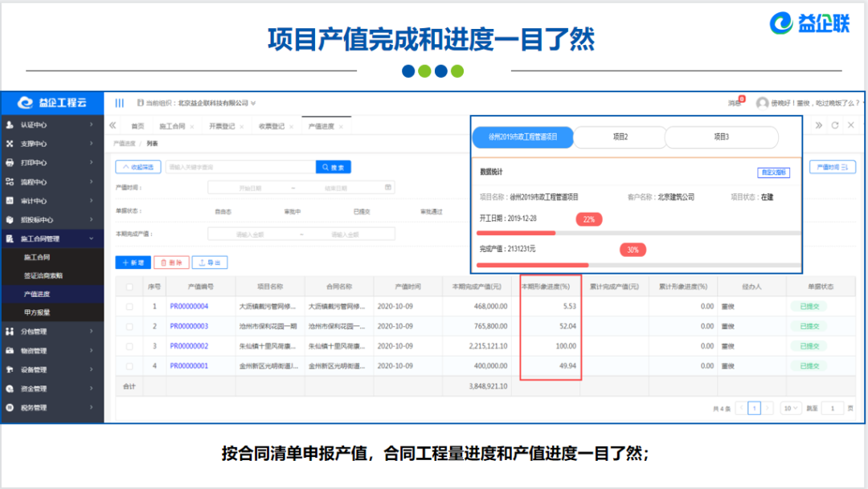Click the 新增 add button
Image resolution: width=868 pixels, height=489 pixels.
coord(133,263)
